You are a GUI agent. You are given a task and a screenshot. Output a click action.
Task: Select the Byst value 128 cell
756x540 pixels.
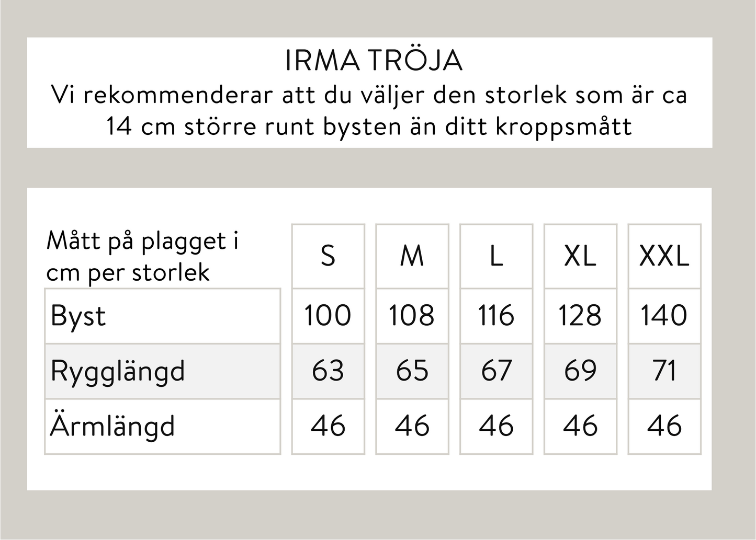coord(580,316)
